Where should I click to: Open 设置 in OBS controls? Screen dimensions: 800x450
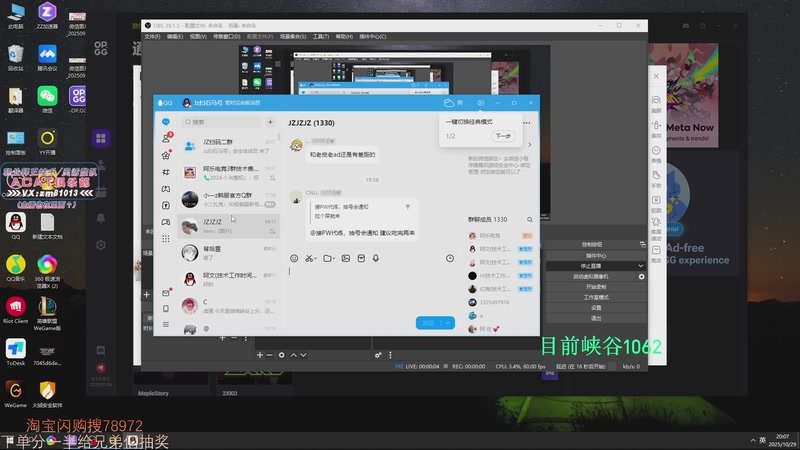[596, 308]
